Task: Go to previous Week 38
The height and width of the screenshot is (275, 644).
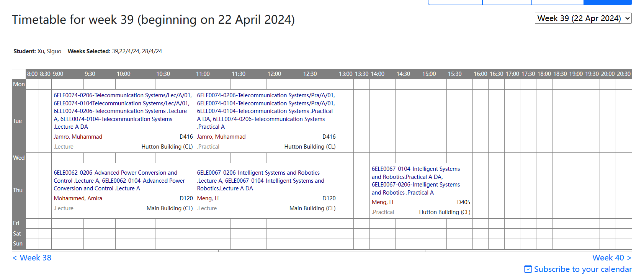Action: [32, 258]
